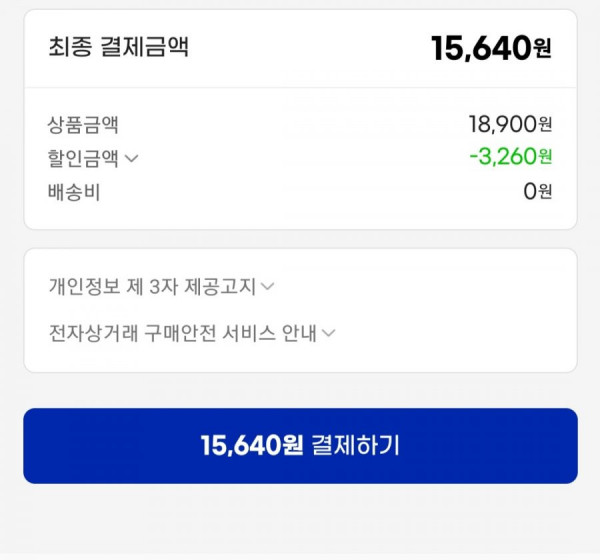Open the 할인금액 discount breakdown label
Viewport: 600px width, 560px height.
[83, 158]
